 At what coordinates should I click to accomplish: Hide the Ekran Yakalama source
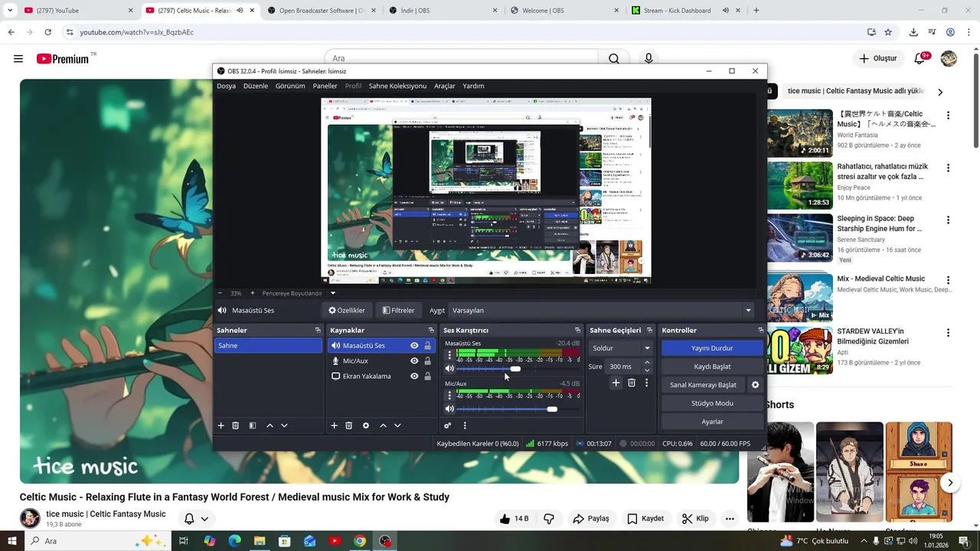coord(414,377)
